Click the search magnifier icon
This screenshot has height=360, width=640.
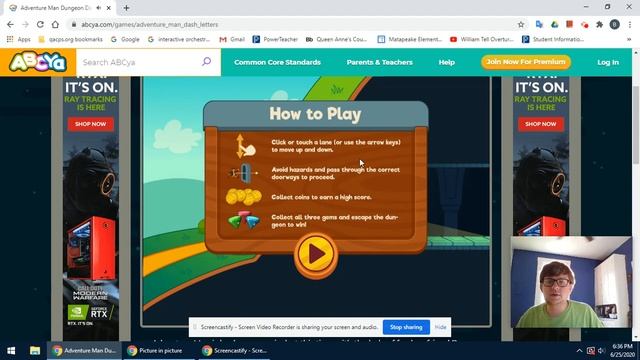206,62
